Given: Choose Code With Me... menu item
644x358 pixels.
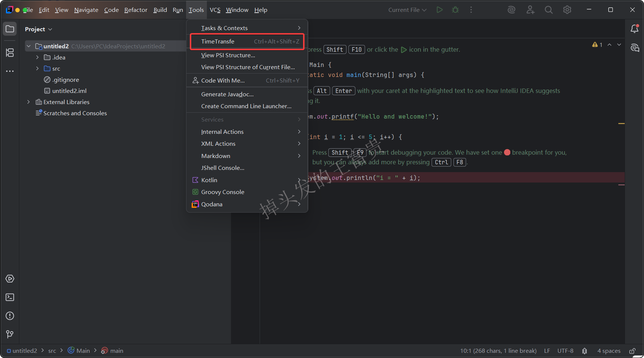Looking at the screenshot, I should 247,80.
